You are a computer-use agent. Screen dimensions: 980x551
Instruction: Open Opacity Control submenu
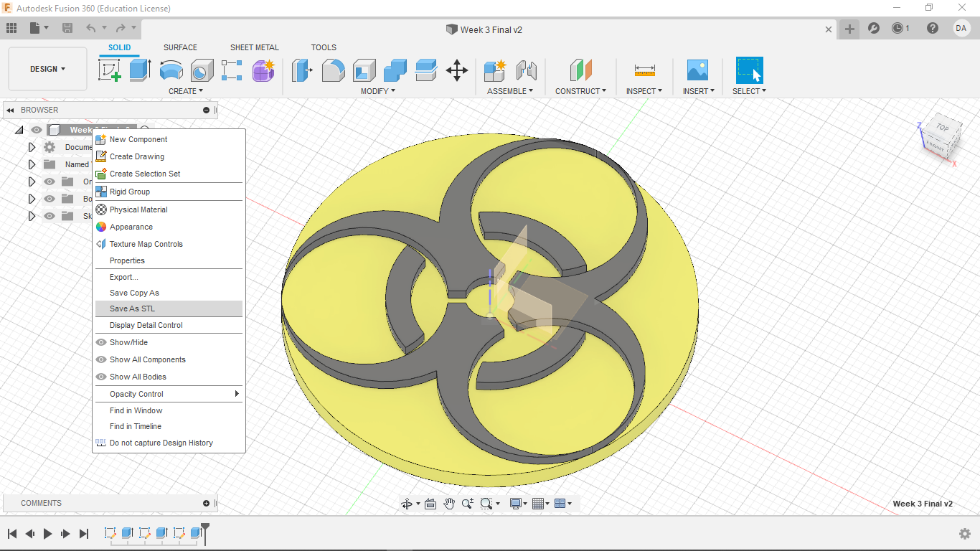[x=169, y=394]
